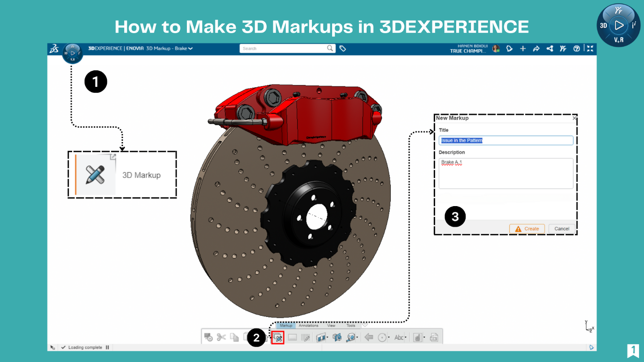
Task: Click the Cut scissors icon
Action: pyautogui.click(x=221, y=337)
